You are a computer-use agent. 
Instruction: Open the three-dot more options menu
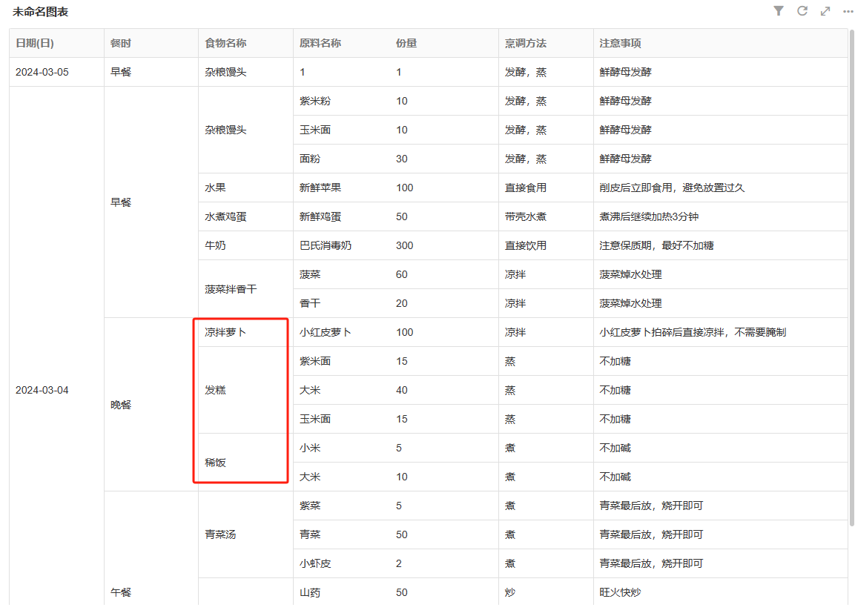coord(848,11)
